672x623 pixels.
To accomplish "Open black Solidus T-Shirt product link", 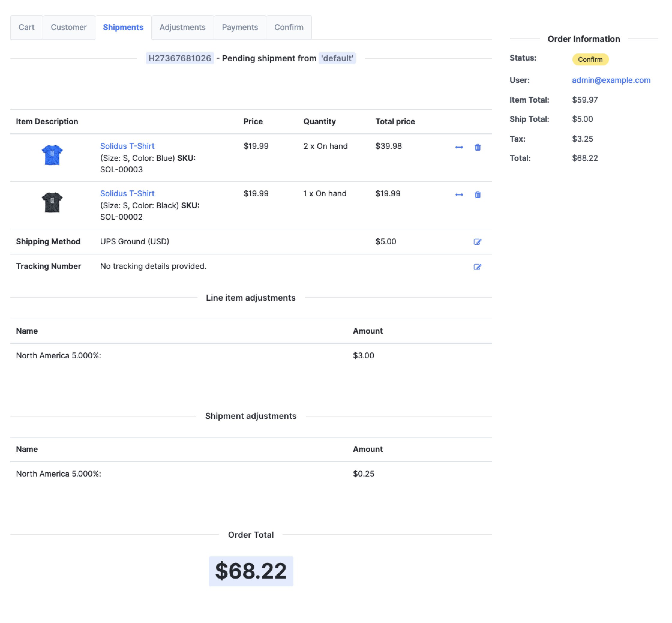I will point(127,194).
